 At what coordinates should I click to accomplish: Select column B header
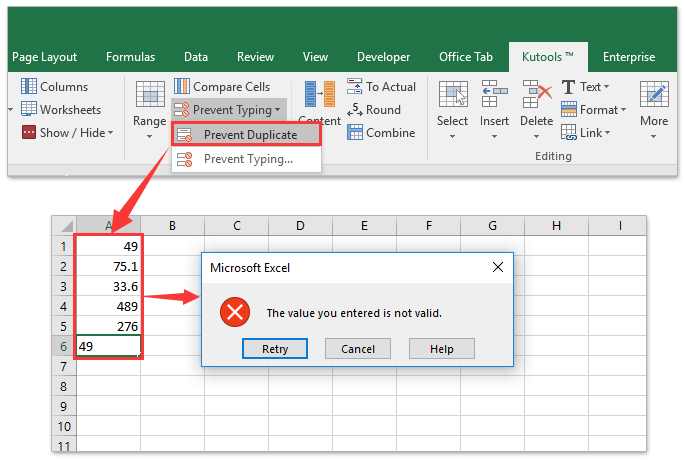(173, 226)
